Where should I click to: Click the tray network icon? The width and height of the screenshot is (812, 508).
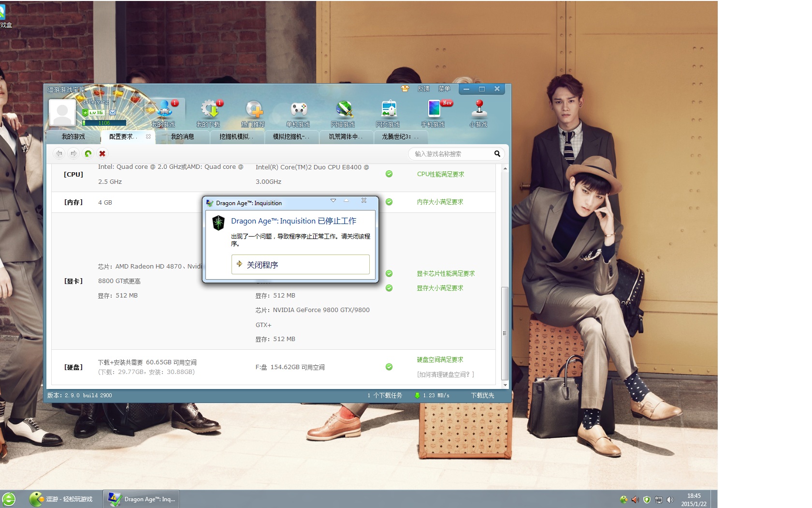pos(658,500)
